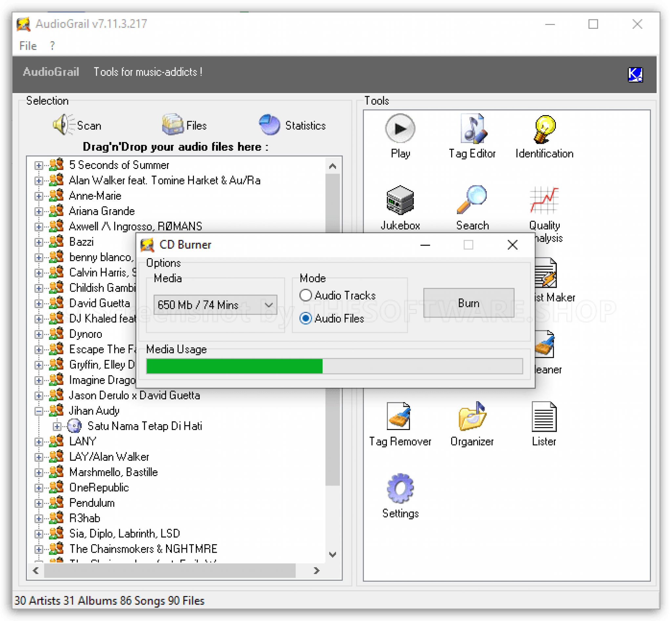Image resolution: width=672 pixels, height=621 pixels.
Task: Expand the Satu Nama Tetap Di Hati album
Action: pos(57,427)
